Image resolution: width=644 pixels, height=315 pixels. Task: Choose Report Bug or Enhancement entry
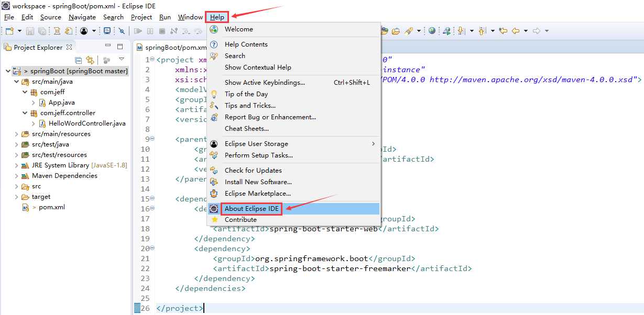[x=293, y=117]
